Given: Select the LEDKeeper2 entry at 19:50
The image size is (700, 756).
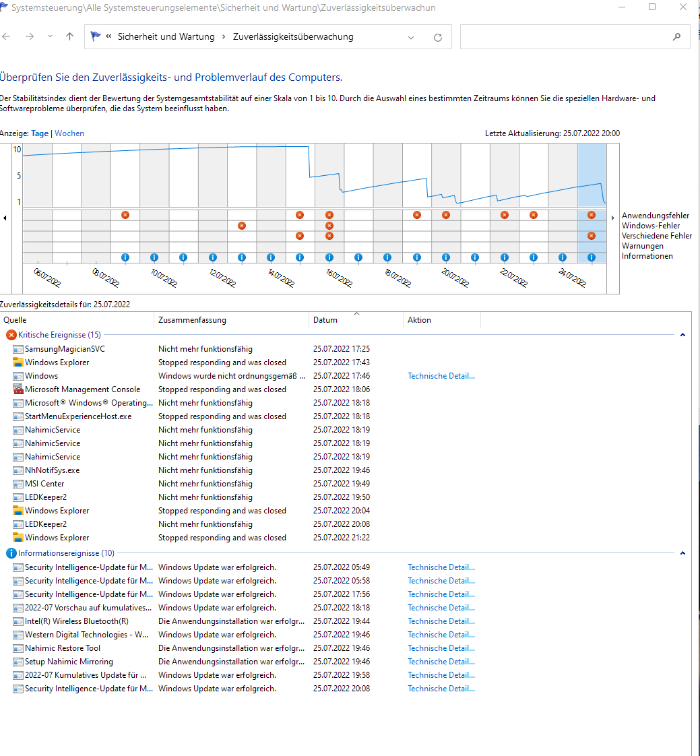Looking at the screenshot, I should tap(46, 497).
